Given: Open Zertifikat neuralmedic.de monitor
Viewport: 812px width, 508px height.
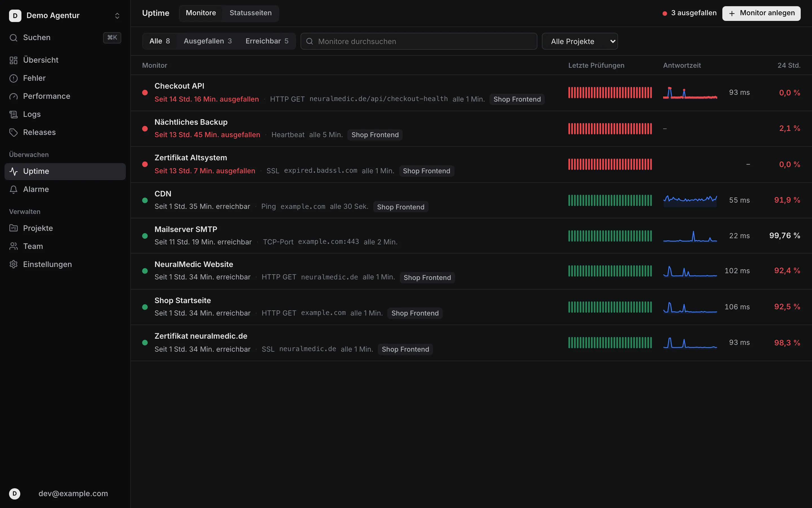Looking at the screenshot, I should [471, 343].
